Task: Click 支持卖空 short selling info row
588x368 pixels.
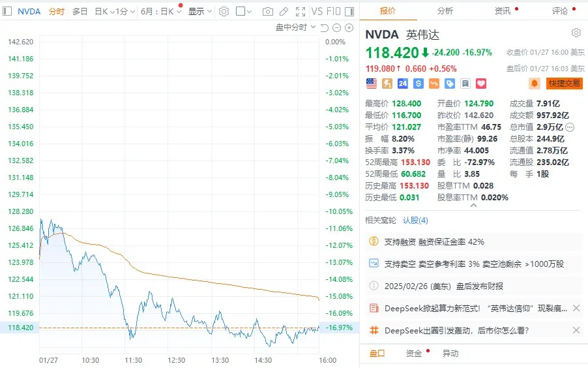Action: click(x=474, y=264)
